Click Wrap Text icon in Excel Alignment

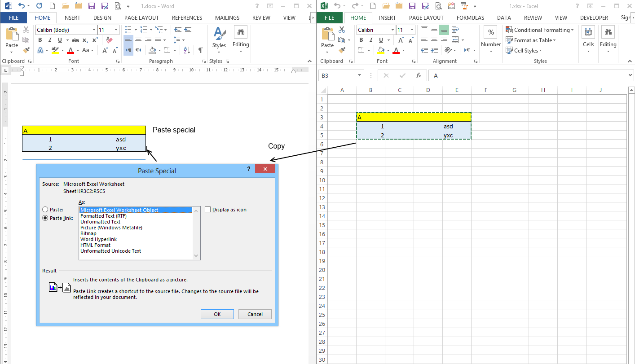point(455,30)
